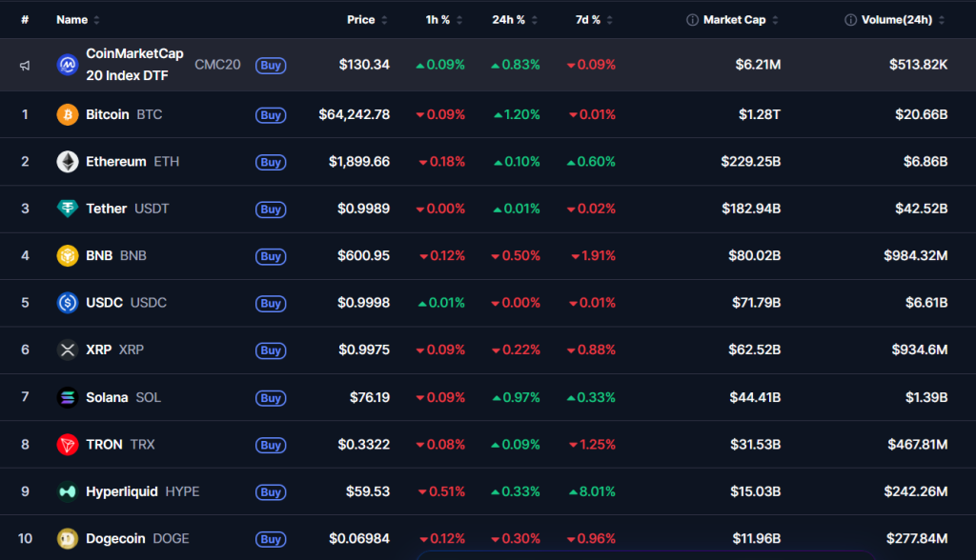Screen dimensions: 976x560
Task: Sort by Market Cap column
Action: click(x=740, y=20)
